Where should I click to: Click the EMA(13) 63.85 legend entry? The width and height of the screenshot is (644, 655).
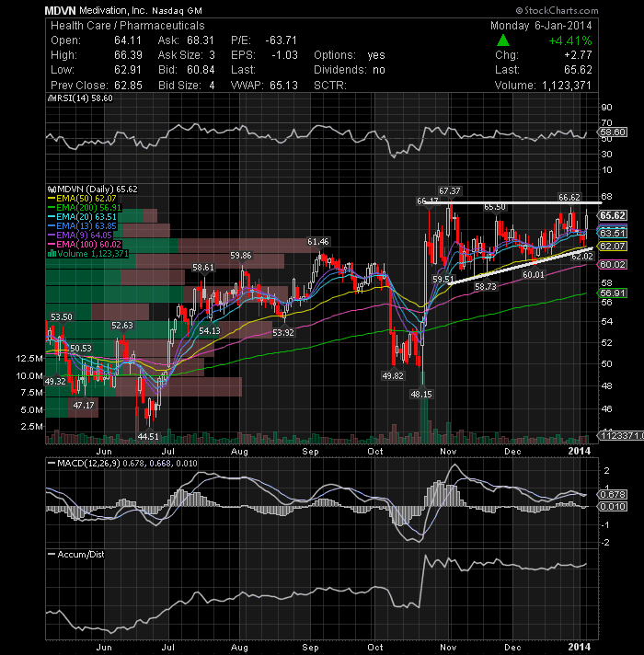[82, 226]
